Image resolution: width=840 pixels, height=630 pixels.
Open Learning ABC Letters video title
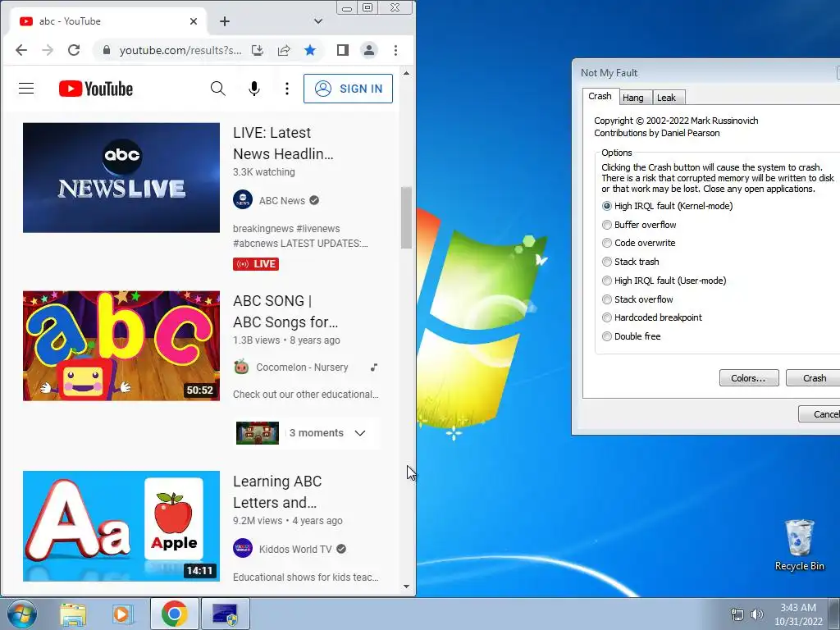277,492
